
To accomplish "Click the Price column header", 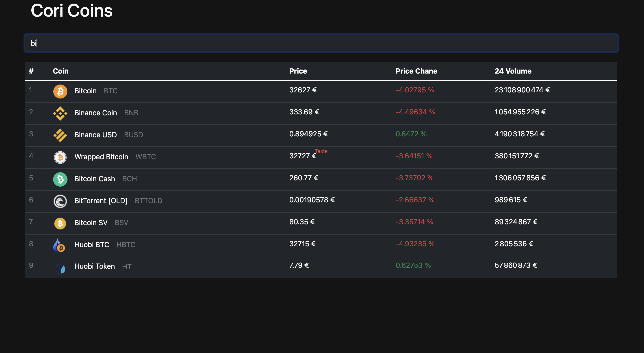I will pos(298,71).
